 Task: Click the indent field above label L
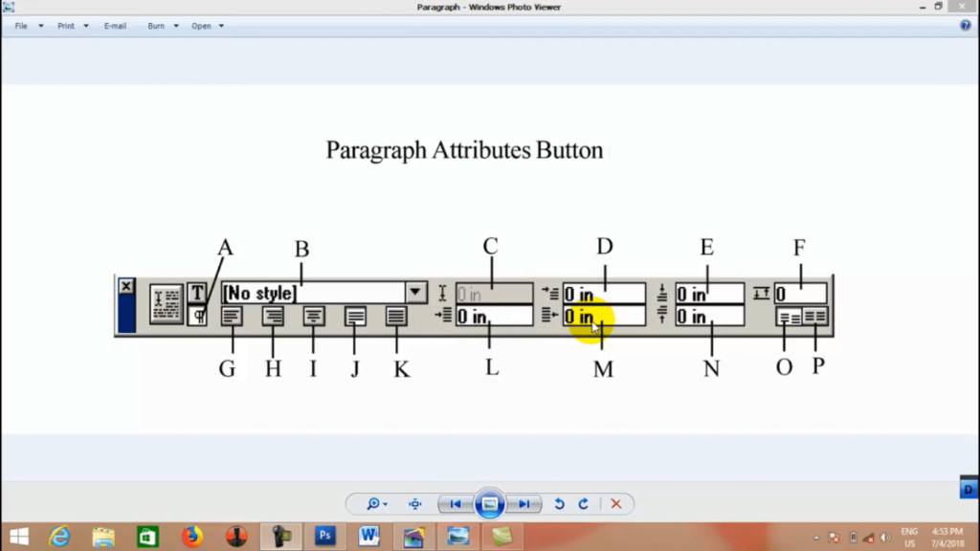pos(494,316)
